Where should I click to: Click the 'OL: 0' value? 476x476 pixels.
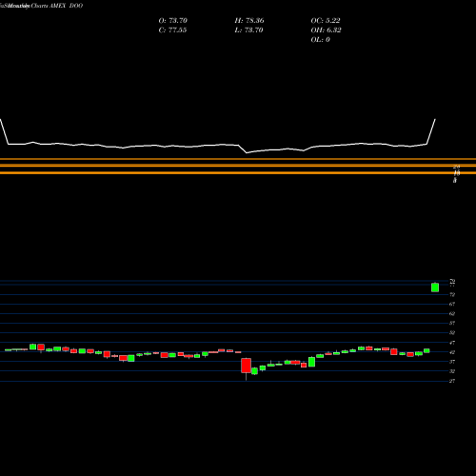321,40
